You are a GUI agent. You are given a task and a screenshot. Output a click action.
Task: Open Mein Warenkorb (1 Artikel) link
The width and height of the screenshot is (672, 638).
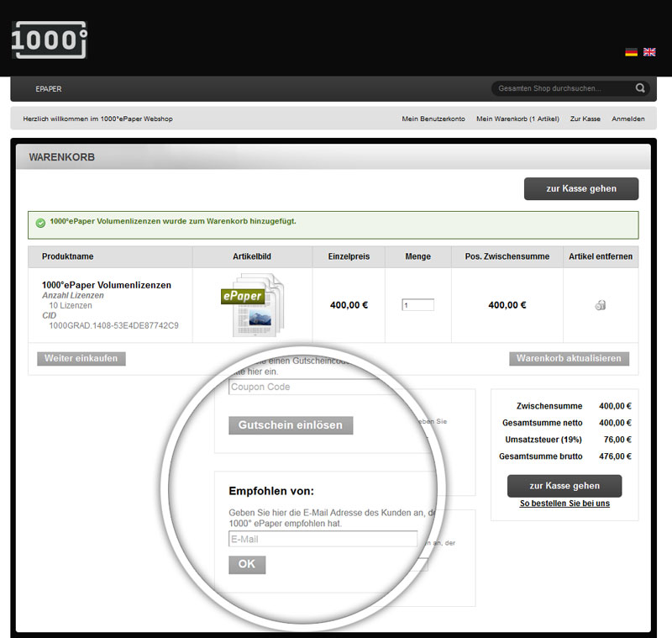click(x=517, y=119)
